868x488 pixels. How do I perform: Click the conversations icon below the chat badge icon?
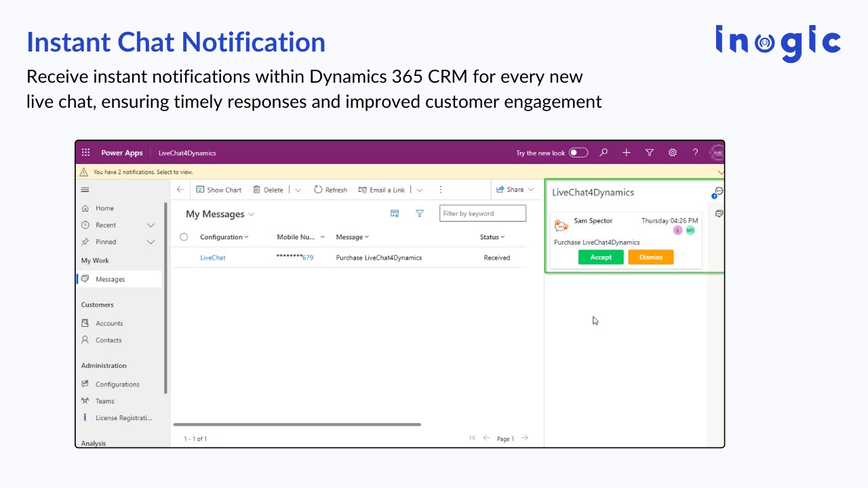coord(719,213)
